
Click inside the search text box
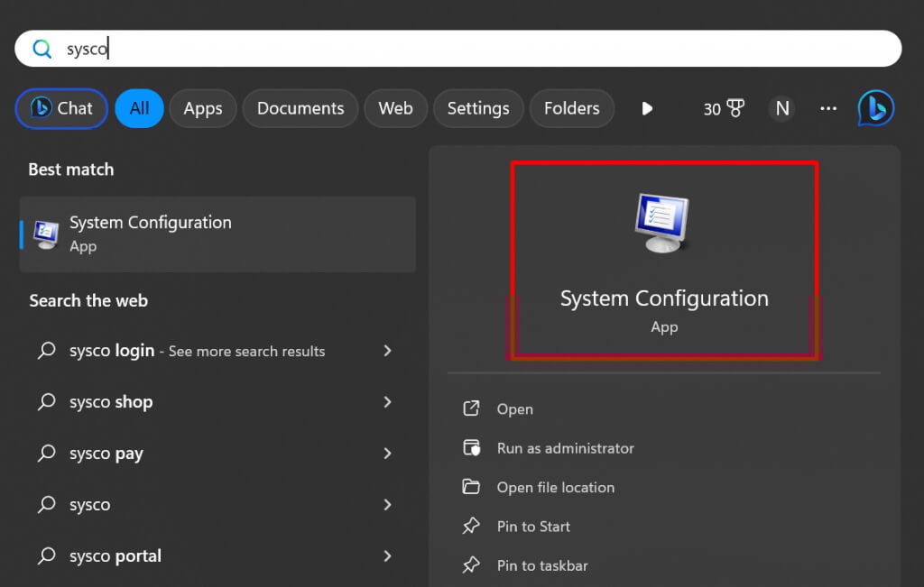coord(451,49)
